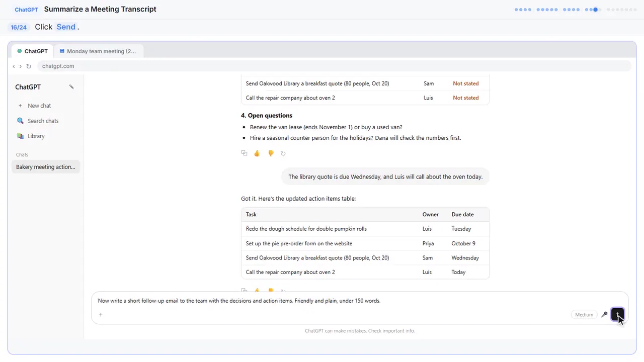Open Search chats in sidebar
Screen dimensions: 644x362
pyautogui.click(x=43, y=121)
